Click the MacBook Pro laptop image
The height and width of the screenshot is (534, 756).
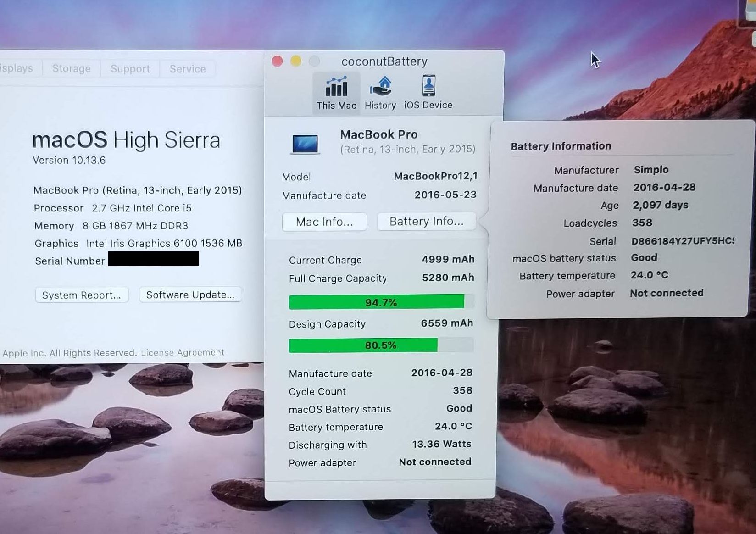pyautogui.click(x=305, y=144)
